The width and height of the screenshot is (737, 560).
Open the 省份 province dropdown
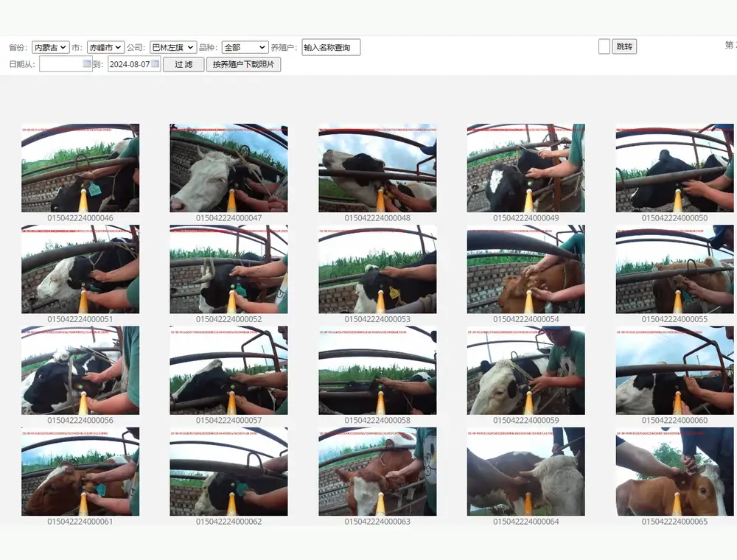coord(51,47)
